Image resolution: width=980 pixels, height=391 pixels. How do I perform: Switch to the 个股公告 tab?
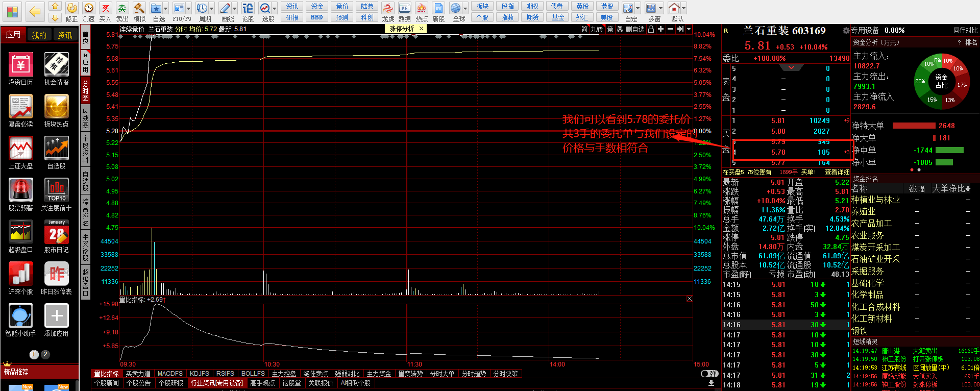[x=138, y=383]
